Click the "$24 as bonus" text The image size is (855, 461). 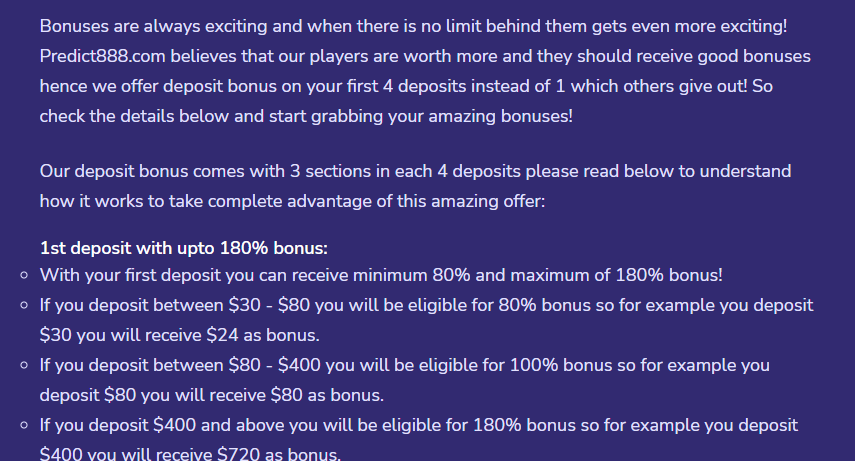262,335
